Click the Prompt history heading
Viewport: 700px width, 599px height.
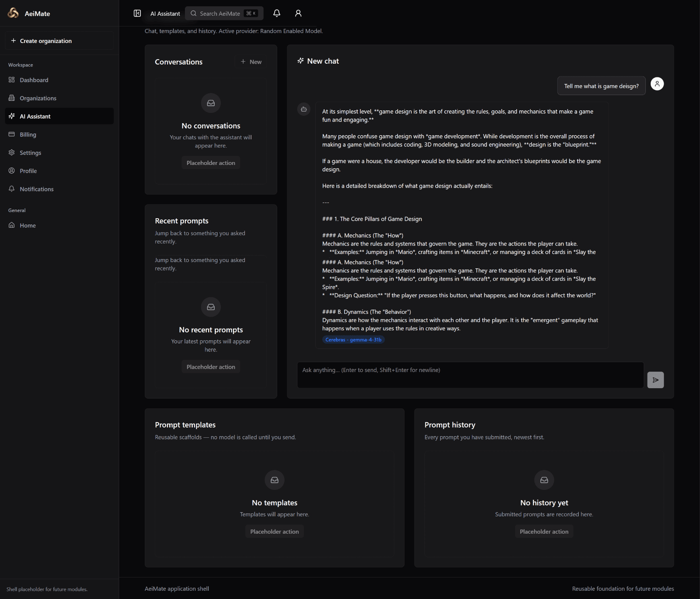450,425
